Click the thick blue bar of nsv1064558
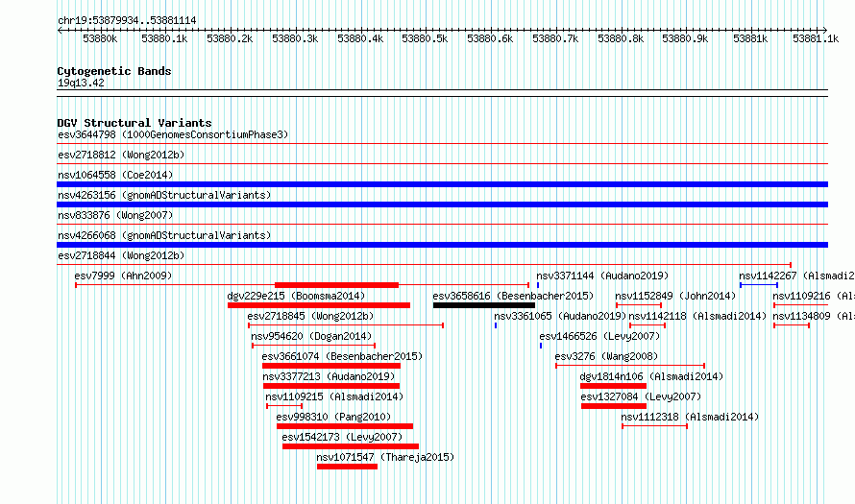855x504 pixels. tap(442, 184)
